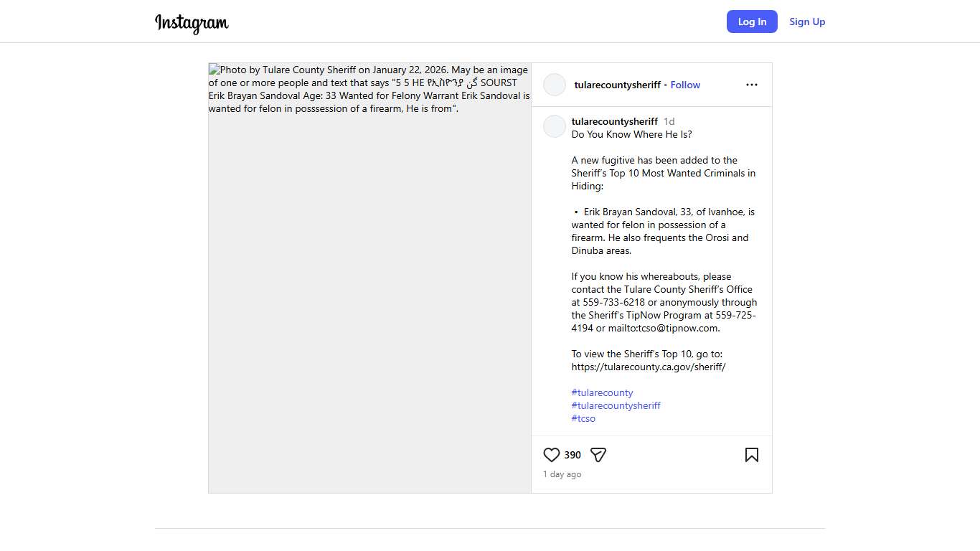Click the tularecounty.ca.gov/sheriff URL in the caption
This screenshot has width=980, height=551.
648,367
